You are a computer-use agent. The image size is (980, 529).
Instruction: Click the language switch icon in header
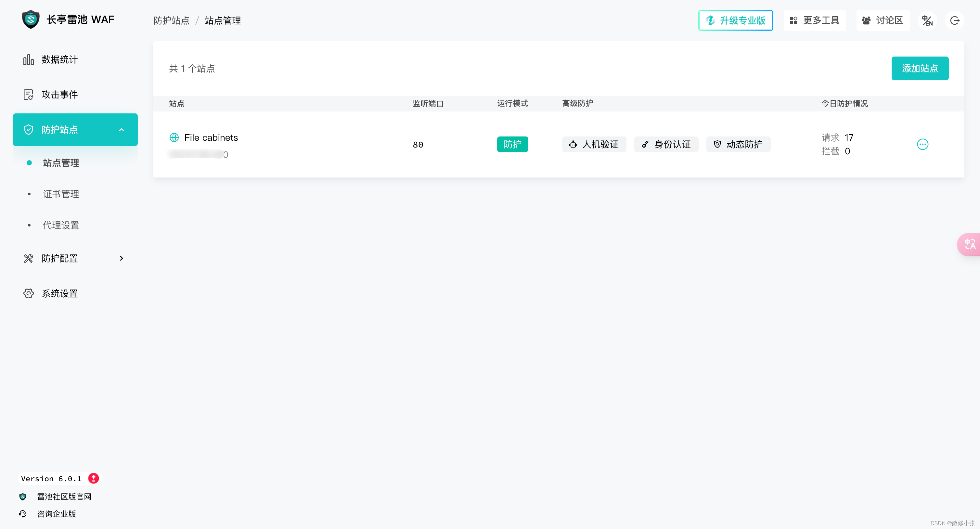[x=927, y=20]
